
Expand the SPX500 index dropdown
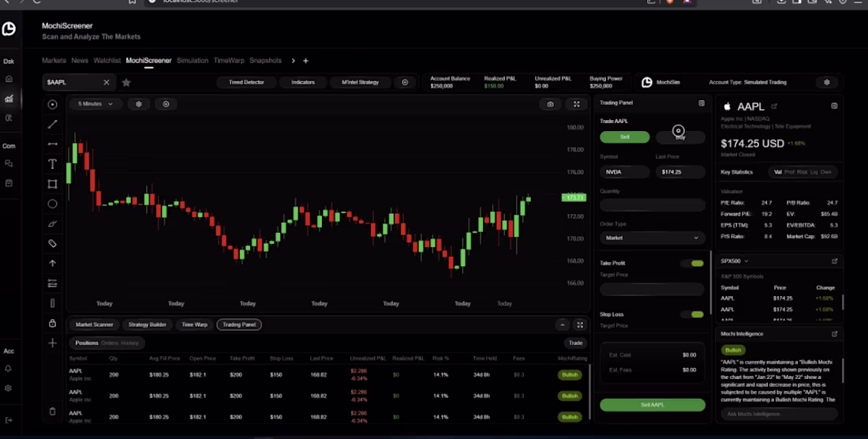click(735, 261)
